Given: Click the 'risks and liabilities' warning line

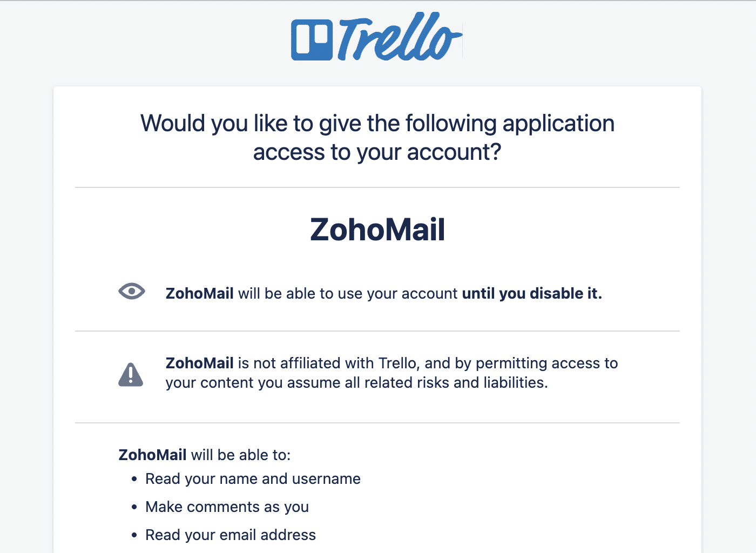Looking at the screenshot, I should [x=356, y=383].
